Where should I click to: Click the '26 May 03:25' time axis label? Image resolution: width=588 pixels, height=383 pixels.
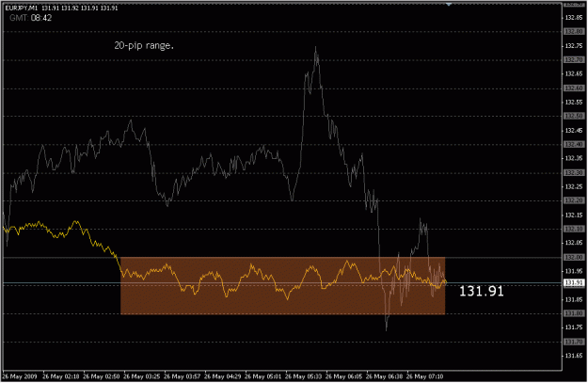click(x=142, y=376)
